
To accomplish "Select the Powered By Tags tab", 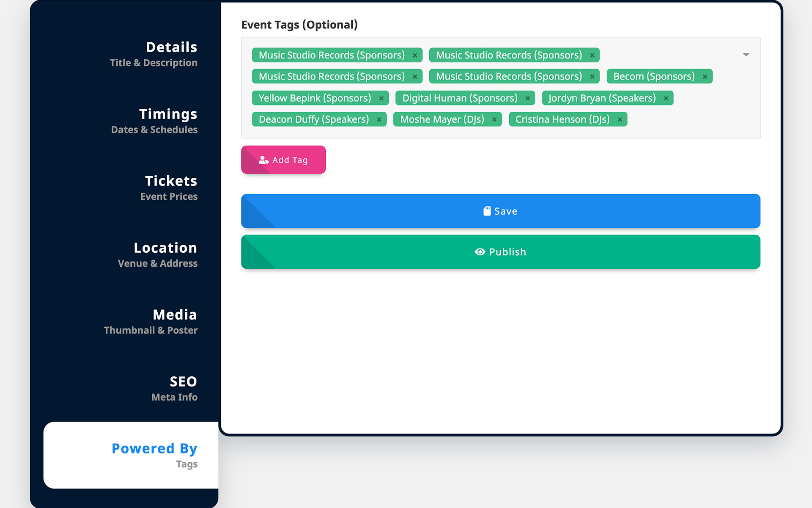I will pos(154,455).
